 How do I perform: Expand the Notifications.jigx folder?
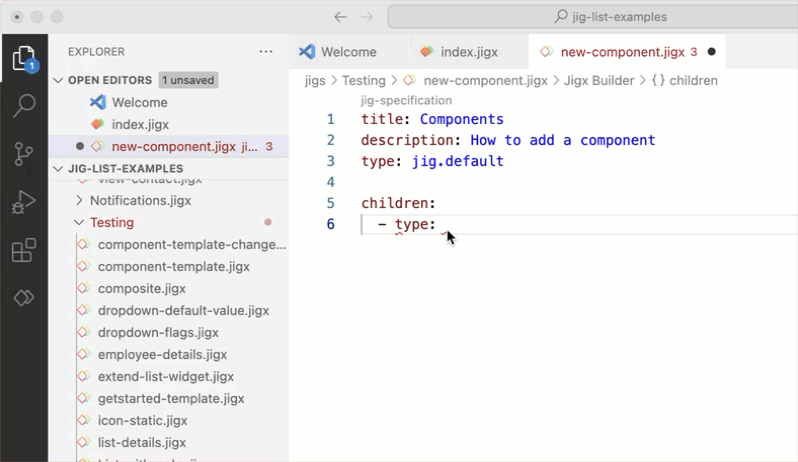(x=140, y=200)
